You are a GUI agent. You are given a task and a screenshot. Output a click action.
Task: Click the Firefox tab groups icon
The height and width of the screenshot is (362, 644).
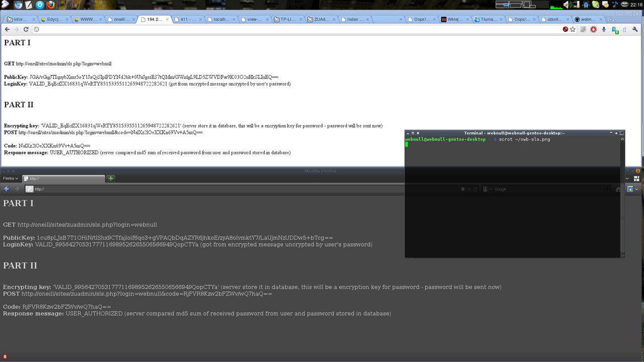[x=636, y=178]
